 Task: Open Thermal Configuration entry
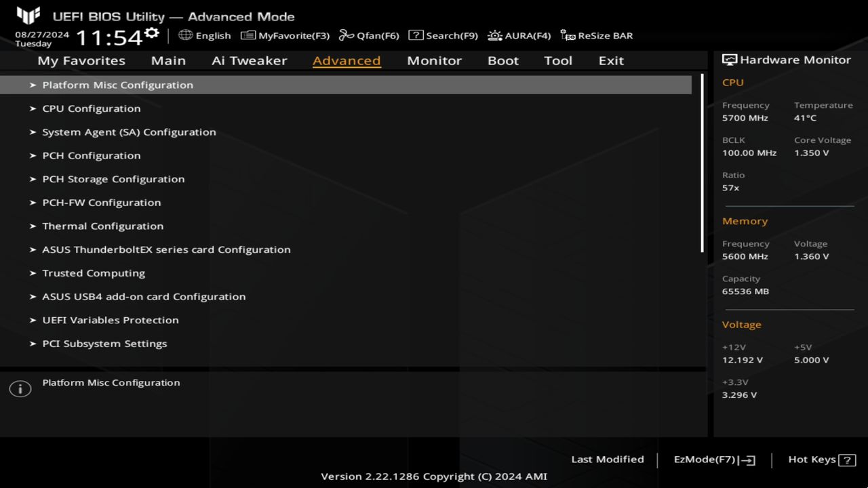[x=102, y=226]
